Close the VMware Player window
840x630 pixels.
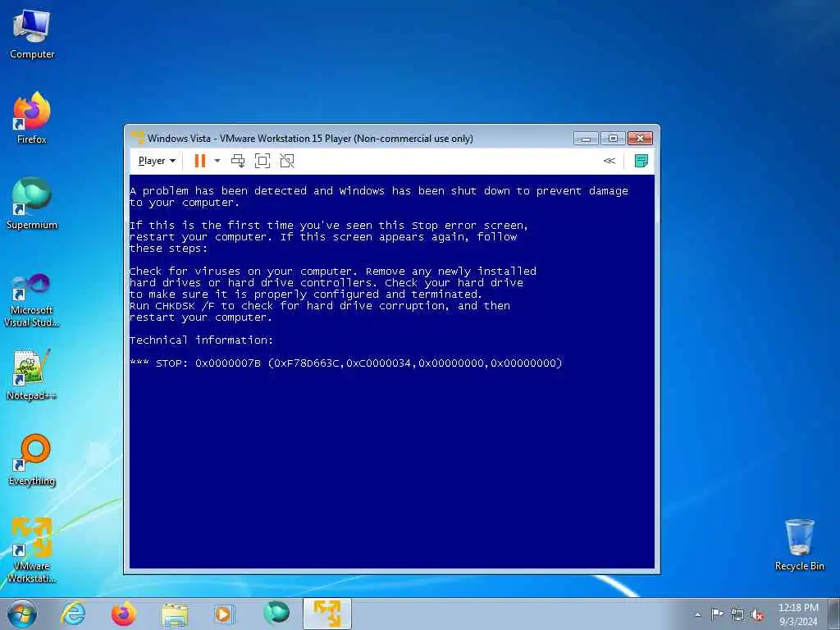[x=640, y=138]
